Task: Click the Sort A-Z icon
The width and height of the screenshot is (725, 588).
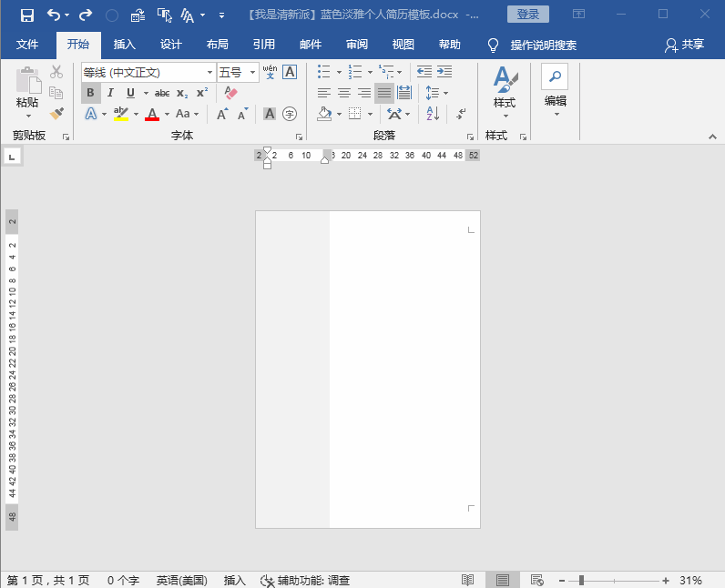Action: click(x=433, y=113)
